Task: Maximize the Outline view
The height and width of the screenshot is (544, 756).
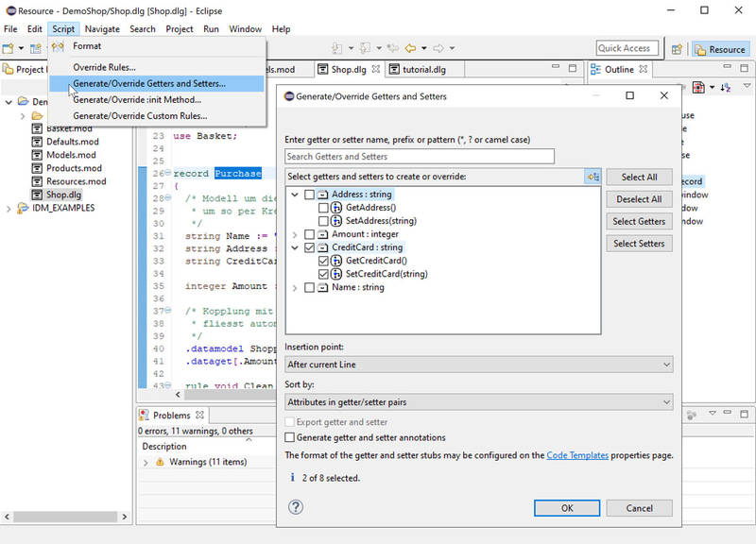Action: [744, 68]
